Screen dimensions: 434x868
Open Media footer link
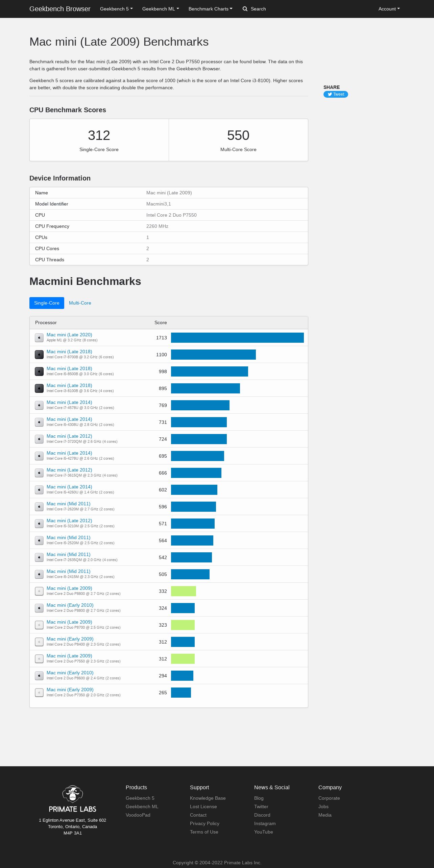point(325,815)
